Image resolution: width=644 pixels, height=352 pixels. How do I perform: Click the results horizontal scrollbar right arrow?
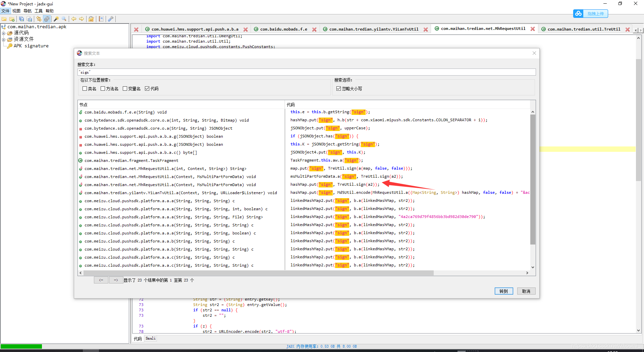coord(527,273)
